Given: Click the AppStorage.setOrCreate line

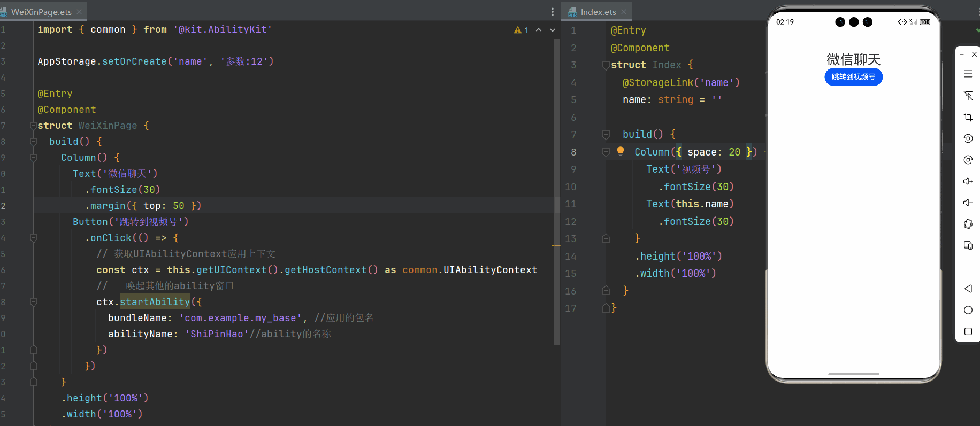Looking at the screenshot, I should pyautogui.click(x=155, y=61).
